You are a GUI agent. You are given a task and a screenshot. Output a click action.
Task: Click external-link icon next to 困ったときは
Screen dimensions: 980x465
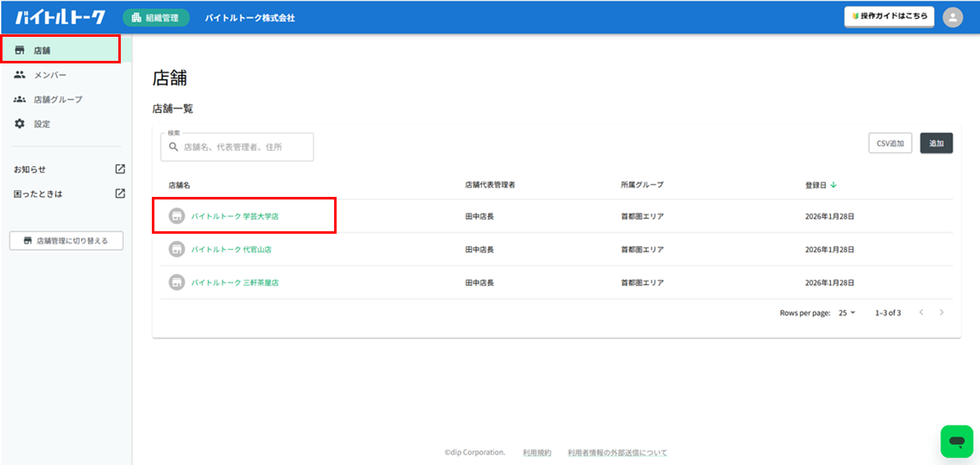tap(120, 193)
